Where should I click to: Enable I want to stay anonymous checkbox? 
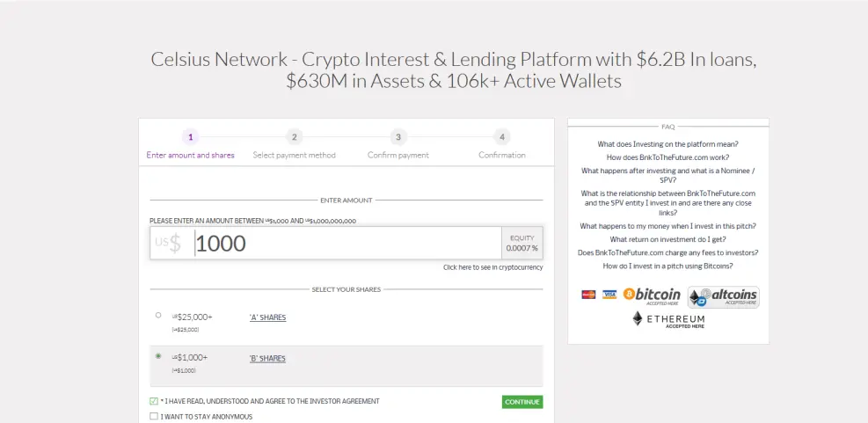[154, 416]
